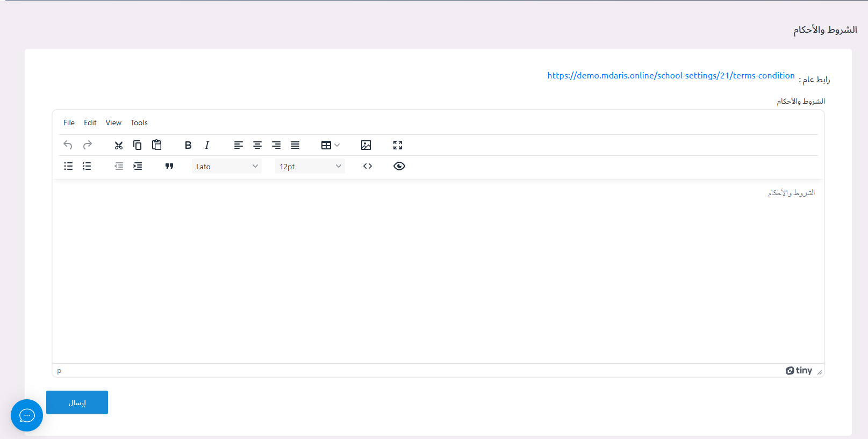The height and width of the screenshot is (439, 868).
Task: Open the chat support bubble
Action: [27, 415]
